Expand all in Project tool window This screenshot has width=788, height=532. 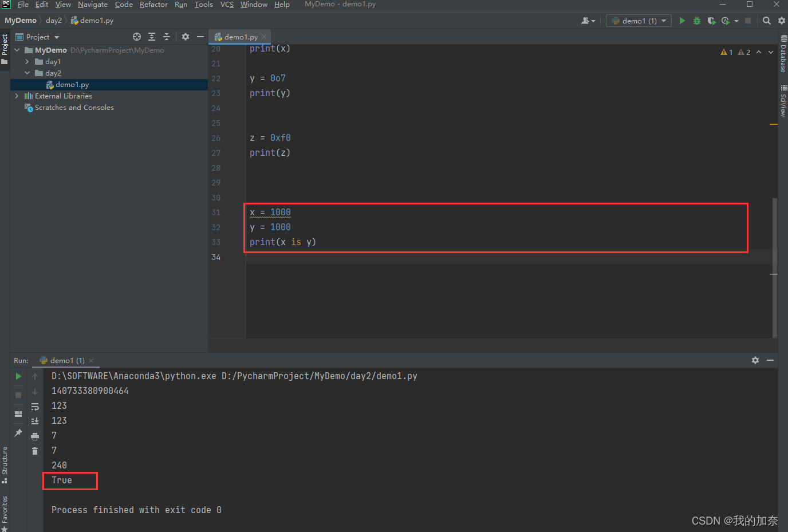(152, 37)
